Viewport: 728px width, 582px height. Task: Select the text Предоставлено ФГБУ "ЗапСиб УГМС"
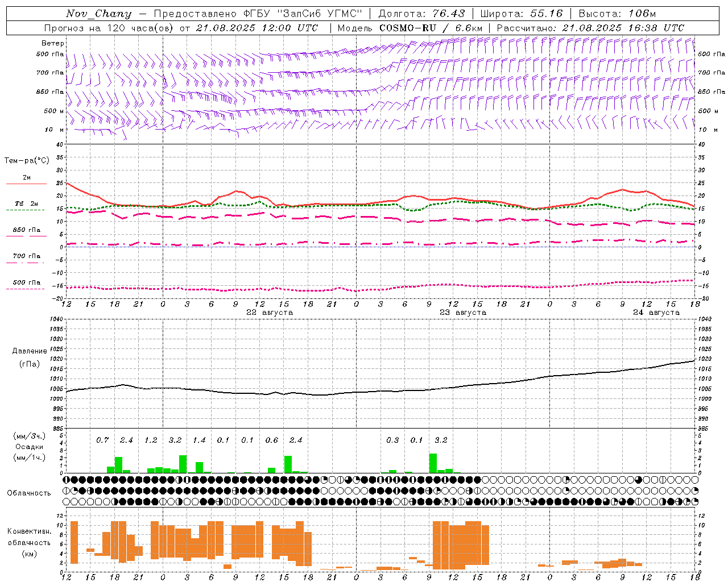[258, 14]
